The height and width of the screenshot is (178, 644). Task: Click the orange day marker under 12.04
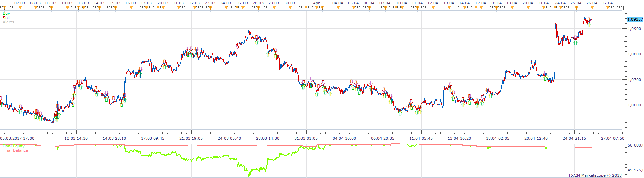tap(433, 8)
